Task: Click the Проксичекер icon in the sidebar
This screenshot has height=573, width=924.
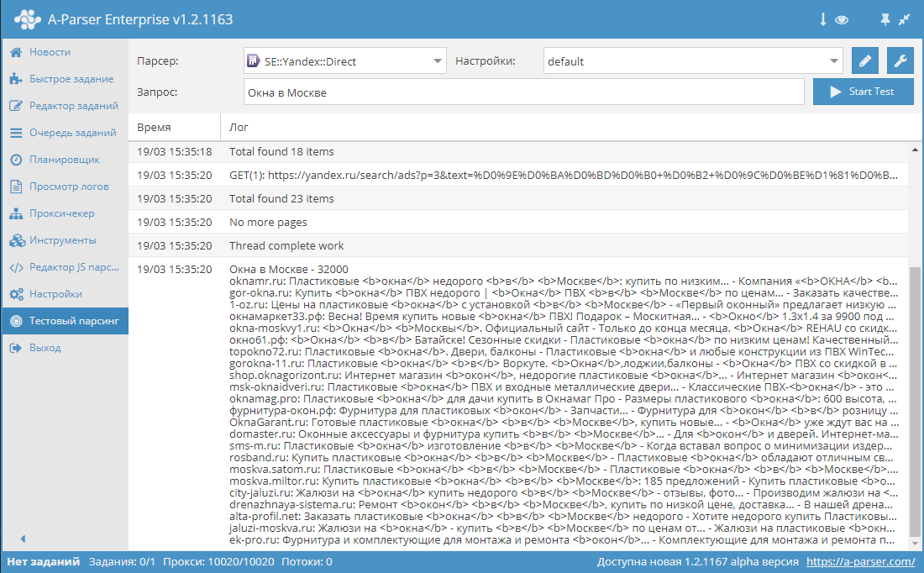Action: coord(14,215)
